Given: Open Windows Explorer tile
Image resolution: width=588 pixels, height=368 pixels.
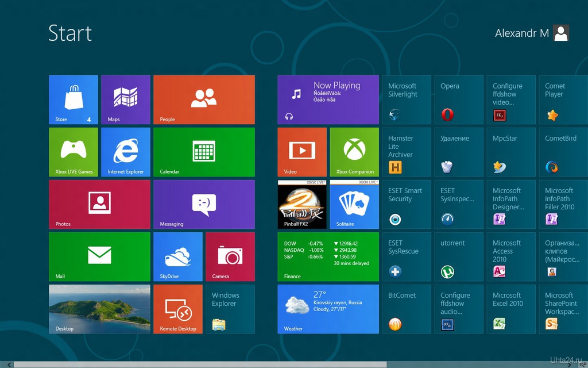Looking at the screenshot, I should click(230, 309).
